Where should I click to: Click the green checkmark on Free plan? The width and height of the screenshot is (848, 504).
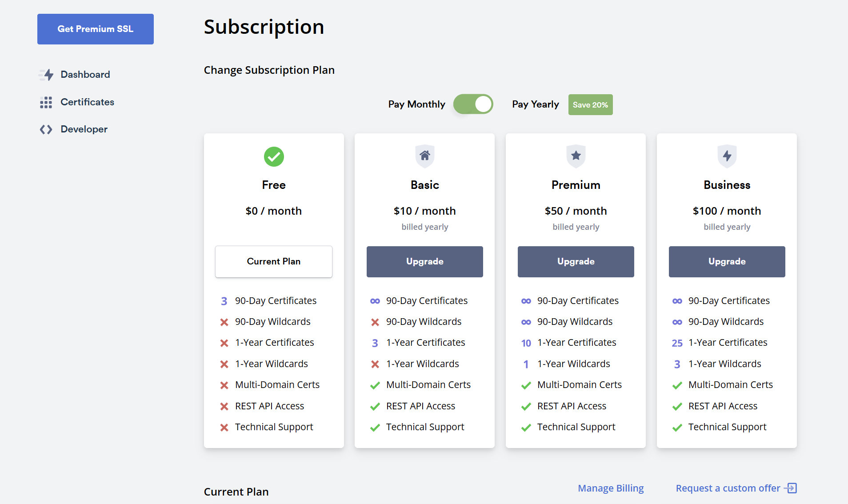coord(274,156)
